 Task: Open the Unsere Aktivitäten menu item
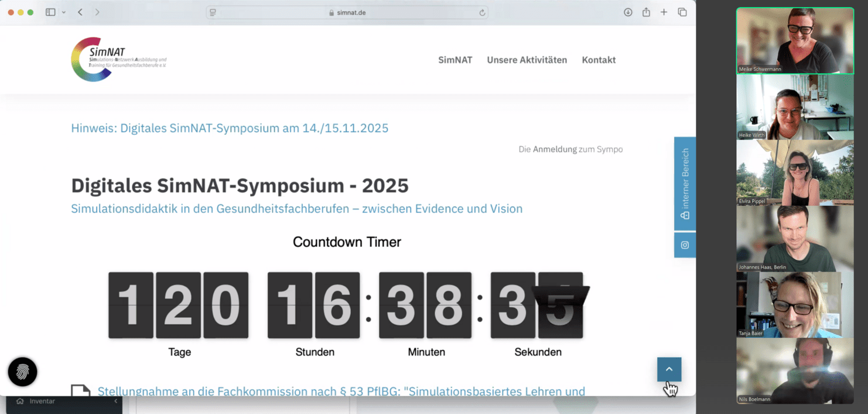point(527,60)
